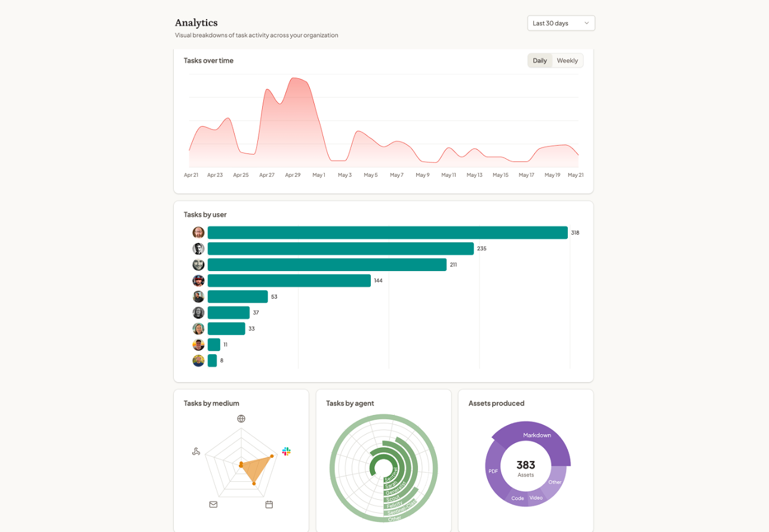Image resolution: width=769 pixels, height=532 pixels.
Task: Click avatar of user with 318 tasks
Action: [198, 233]
